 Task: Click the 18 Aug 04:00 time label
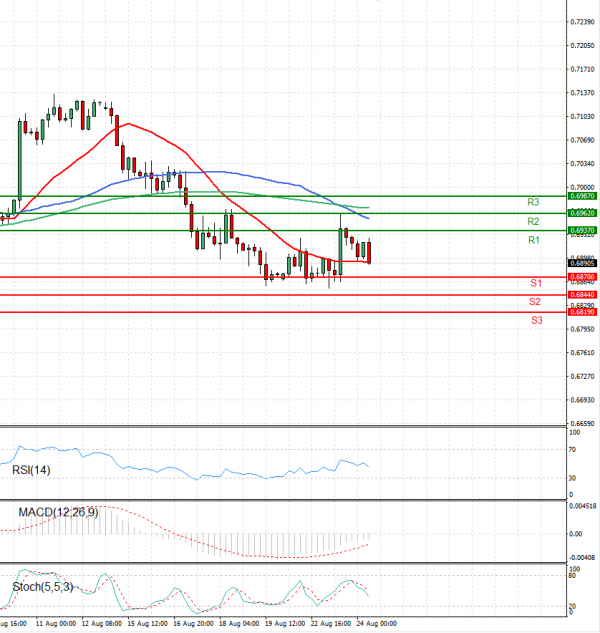pyautogui.click(x=239, y=624)
